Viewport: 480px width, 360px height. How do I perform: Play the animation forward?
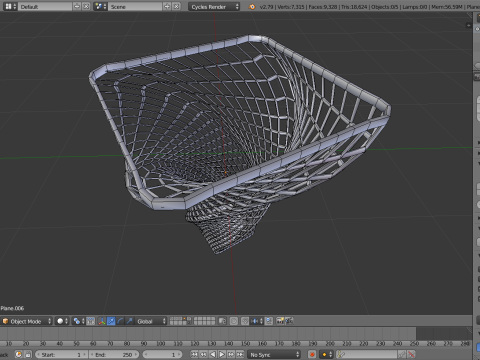222,354
